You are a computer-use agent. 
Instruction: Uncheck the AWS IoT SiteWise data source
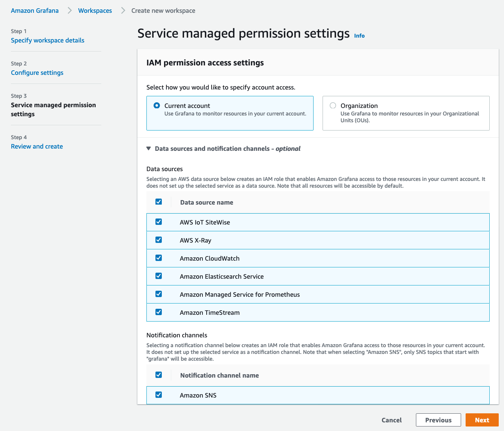[x=158, y=222]
